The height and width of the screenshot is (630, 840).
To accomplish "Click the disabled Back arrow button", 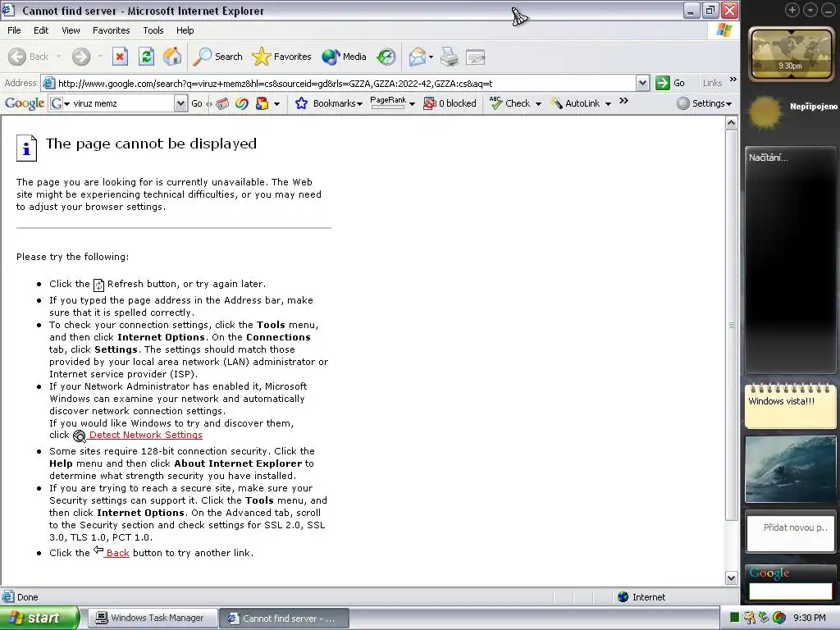I will click(x=29, y=57).
